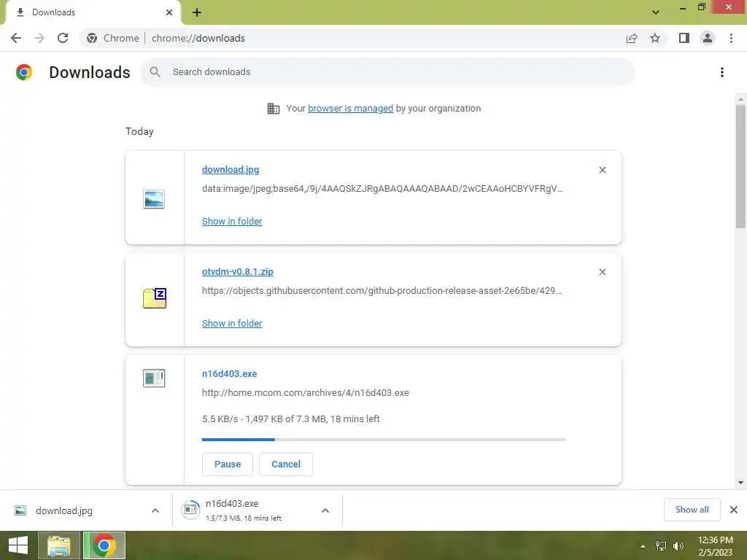The image size is (747, 560).
Task: Open the otvdm-v0.8.1.zip file link
Action: [x=238, y=271]
